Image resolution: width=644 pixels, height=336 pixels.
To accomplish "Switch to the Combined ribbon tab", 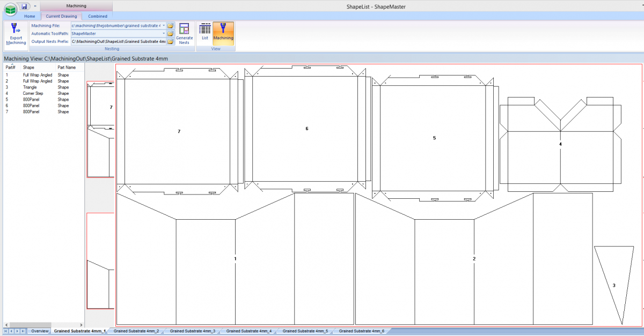I will (97, 16).
